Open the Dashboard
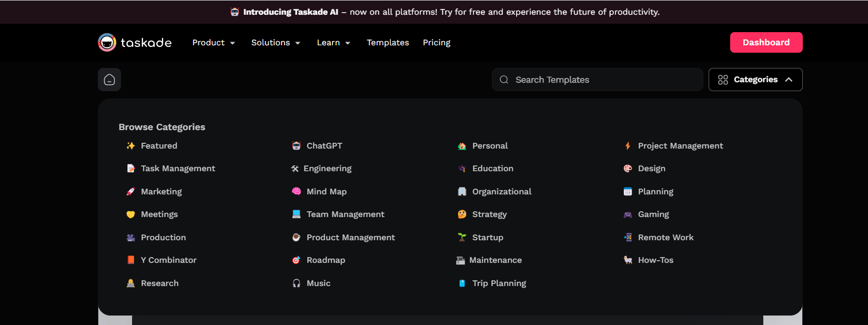The height and width of the screenshot is (325, 868). click(766, 43)
